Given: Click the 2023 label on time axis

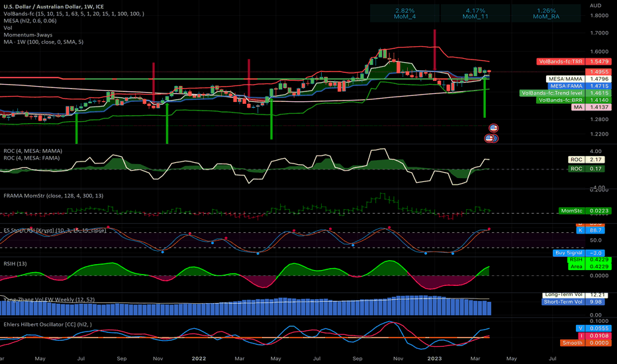Looking at the screenshot, I should pyautogui.click(x=434, y=359).
